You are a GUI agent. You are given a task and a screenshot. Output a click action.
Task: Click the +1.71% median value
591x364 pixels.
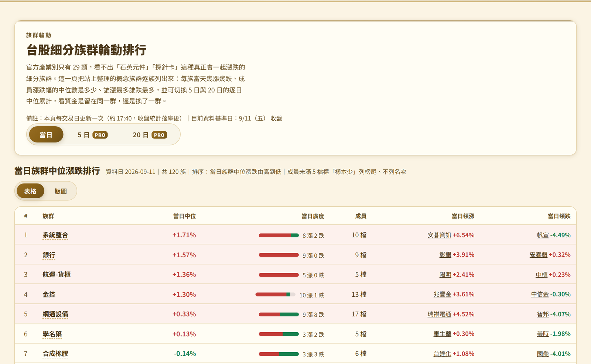pyautogui.click(x=184, y=235)
